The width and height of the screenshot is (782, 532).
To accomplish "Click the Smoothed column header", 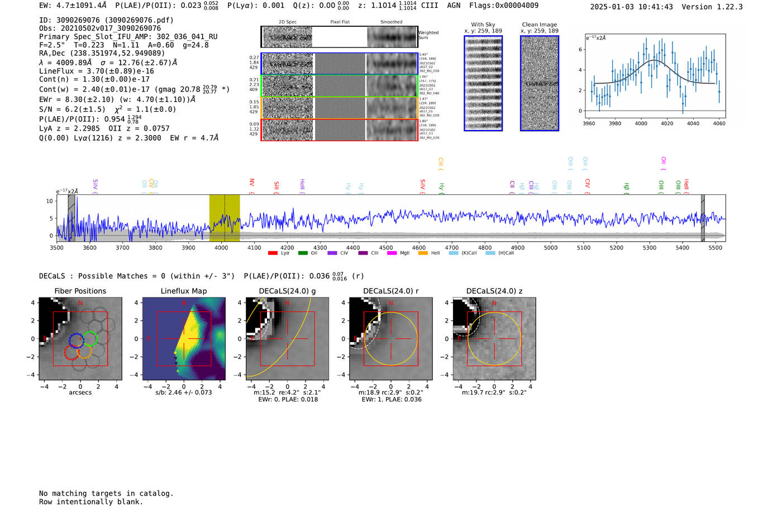I will coord(391,22).
